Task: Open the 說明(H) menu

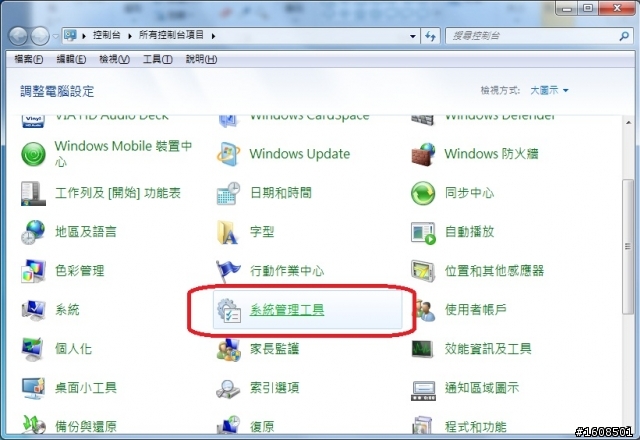Action: point(201,59)
